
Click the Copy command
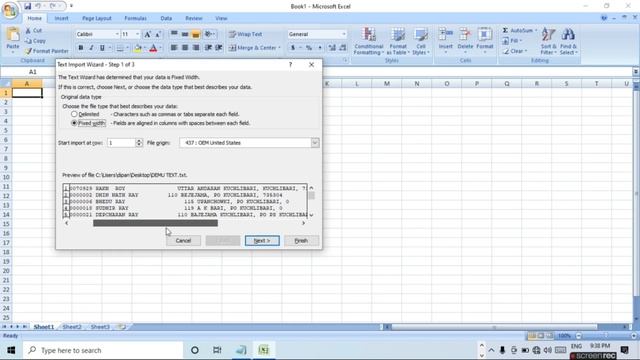(x=35, y=41)
